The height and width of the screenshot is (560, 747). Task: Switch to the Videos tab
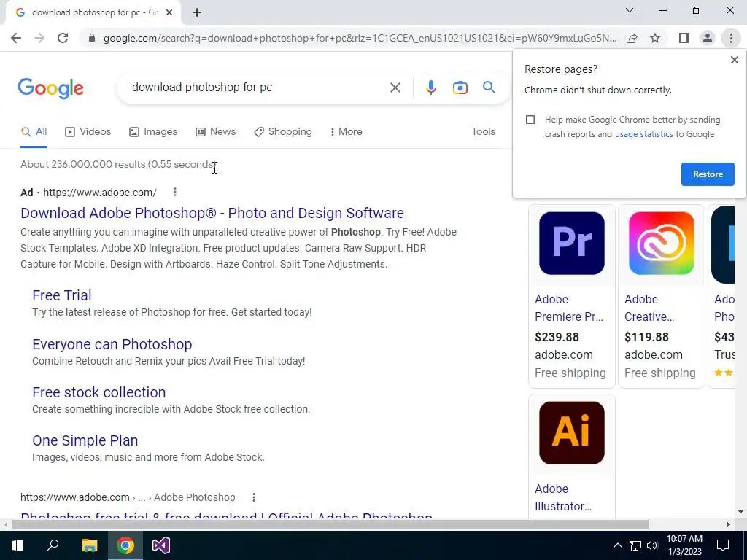tap(88, 132)
